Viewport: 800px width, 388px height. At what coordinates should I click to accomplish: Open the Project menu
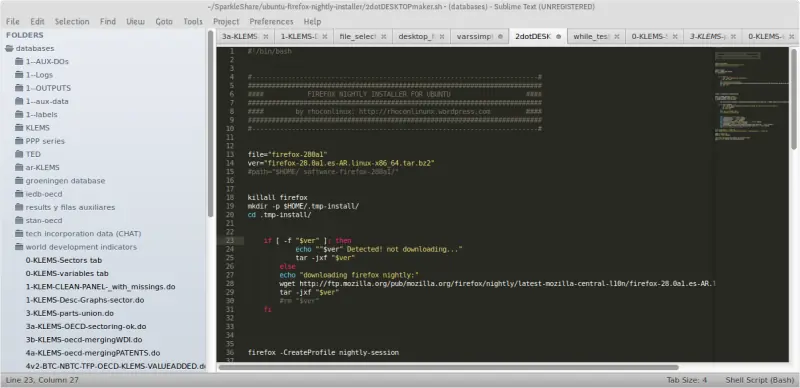(x=226, y=21)
